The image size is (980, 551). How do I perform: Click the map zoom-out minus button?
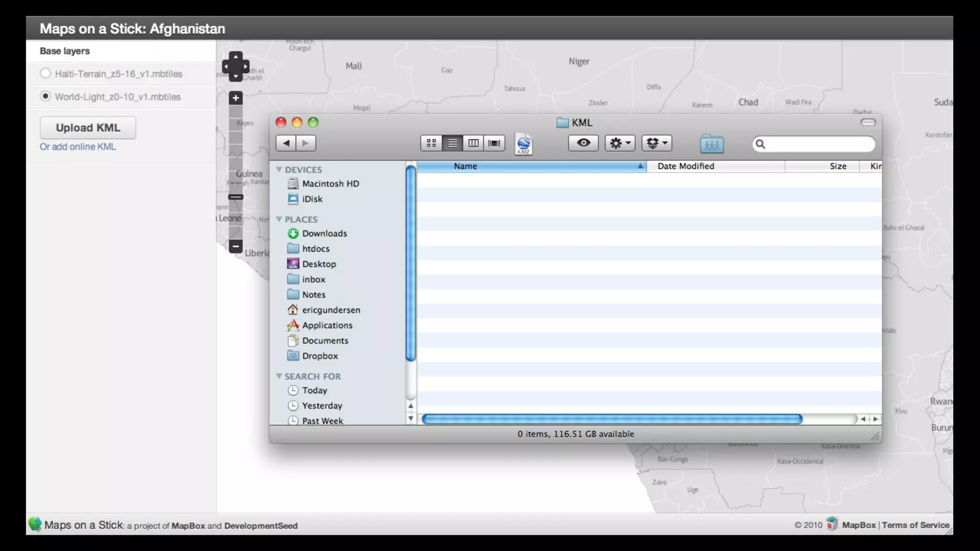(235, 246)
